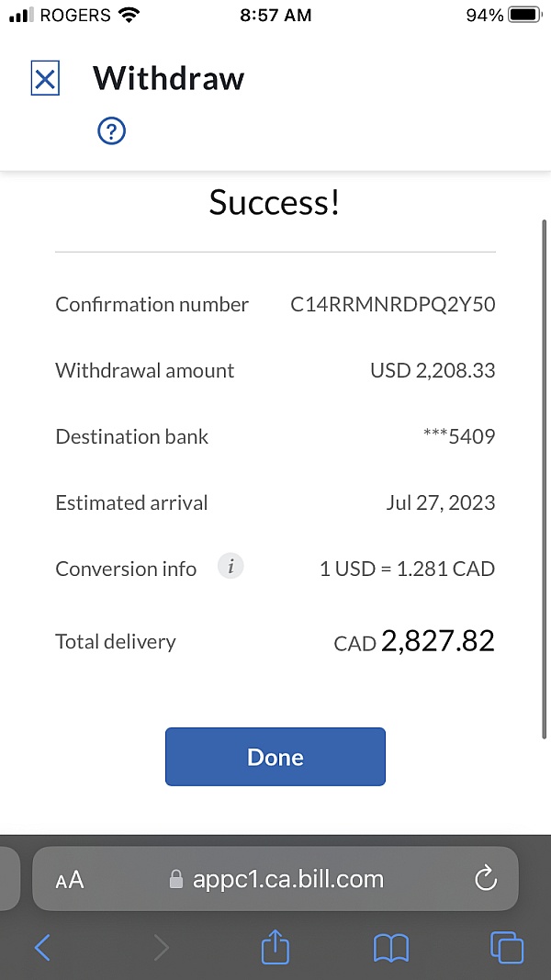Screen dimensions: 551x980
Task: Select the confirmation number C14RRMNRDPQ2Y50
Action: (x=392, y=305)
